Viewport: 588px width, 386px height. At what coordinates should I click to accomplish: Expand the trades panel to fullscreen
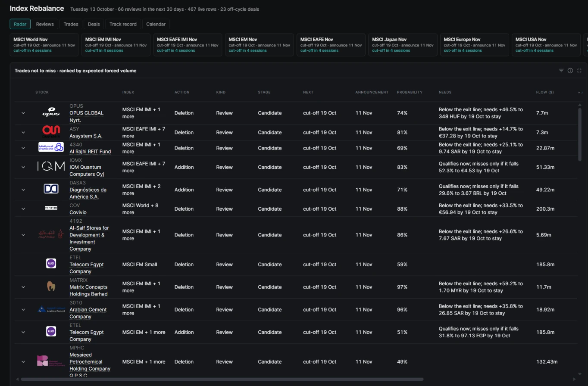(579, 71)
